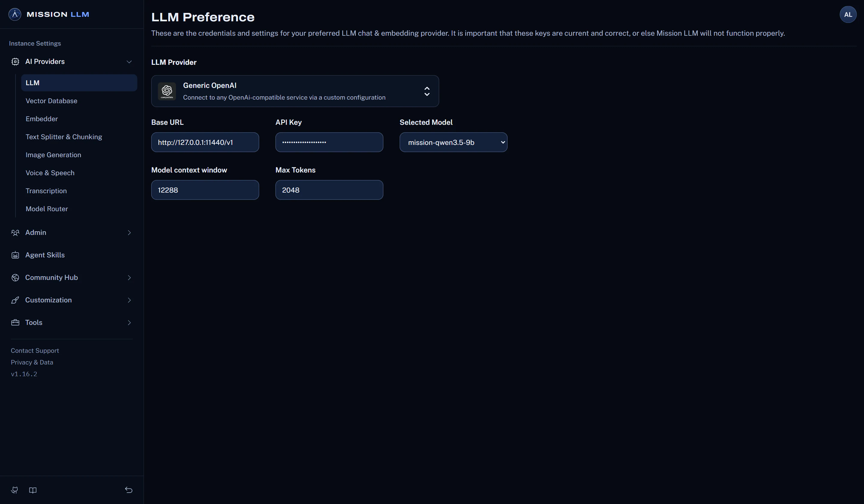864x504 pixels.
Task: Click the Base URL label
Action: click(x=167, y=122)
